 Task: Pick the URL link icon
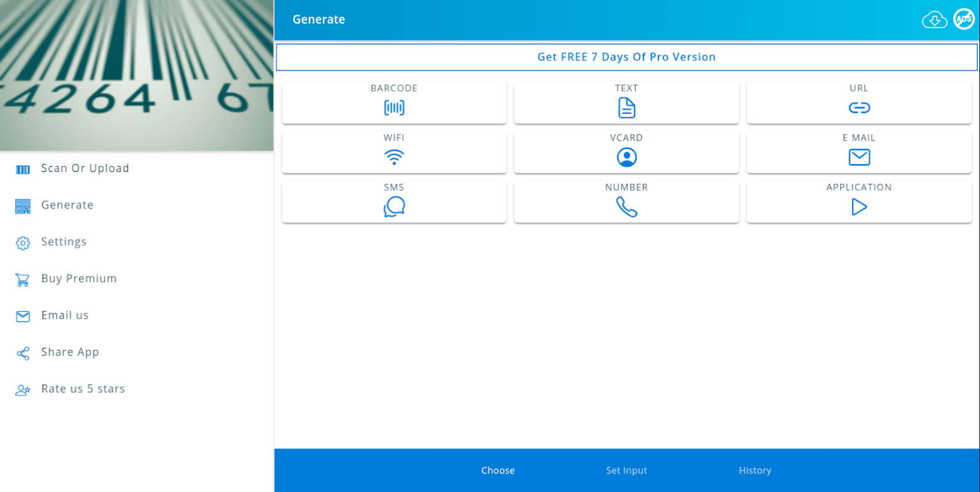[x=859, y=108]
